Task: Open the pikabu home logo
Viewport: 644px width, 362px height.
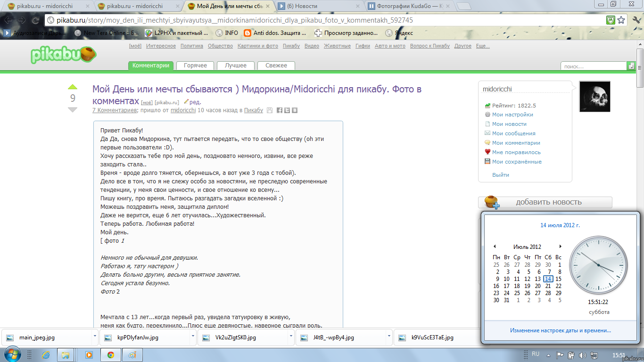Action: click(62, 54)
